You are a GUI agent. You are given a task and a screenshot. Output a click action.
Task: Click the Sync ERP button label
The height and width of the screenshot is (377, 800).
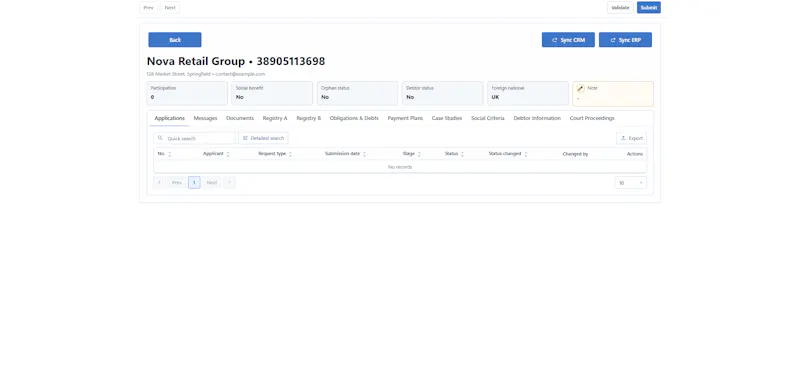[630, 40]
